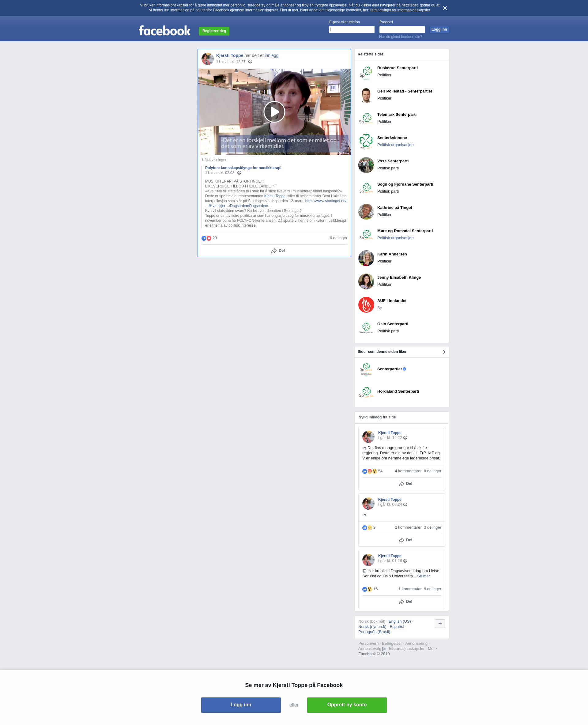588x725 pixels.
Task: Click reaction icons with count 54
Action: coord(370,471)
